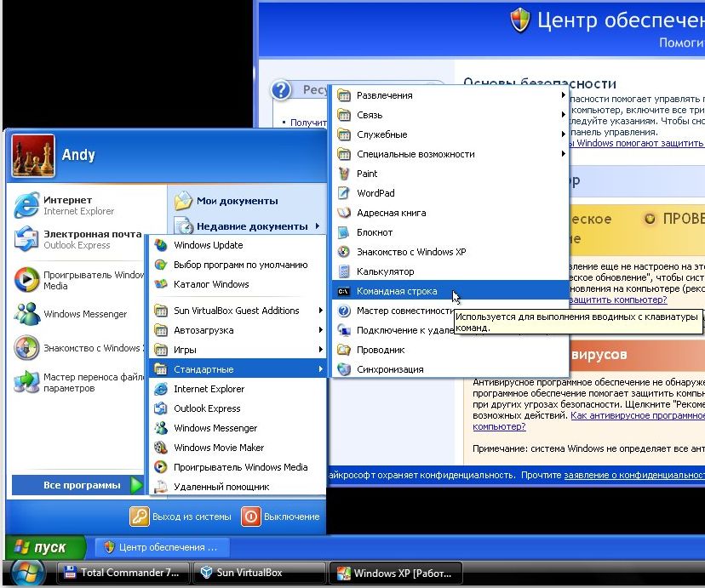Screen dimensions: 705x588
Task: Launch the Проигрыватель Windows Media icon in the left pane
Action: tap(26, 279)
